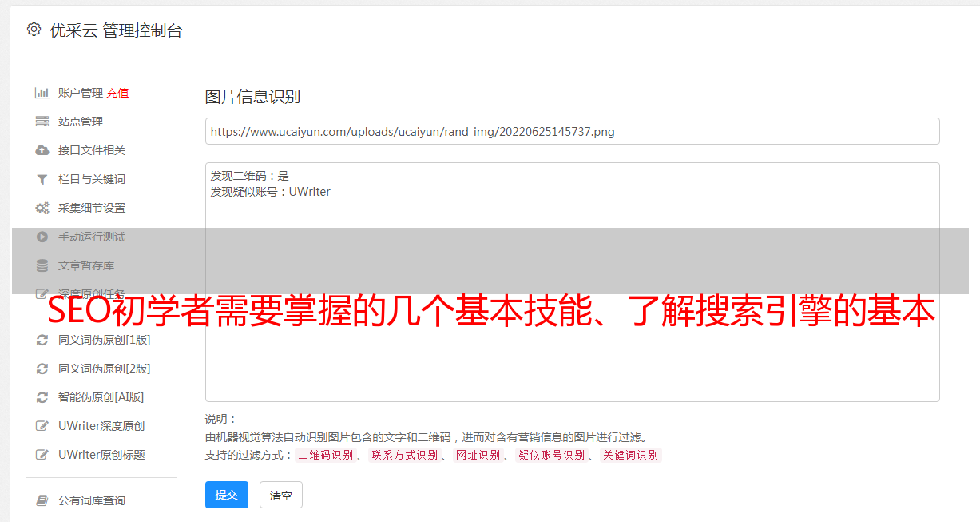Screen dimensions: 980x522
Task: Click the image URL input field
Action: [572, 131]
